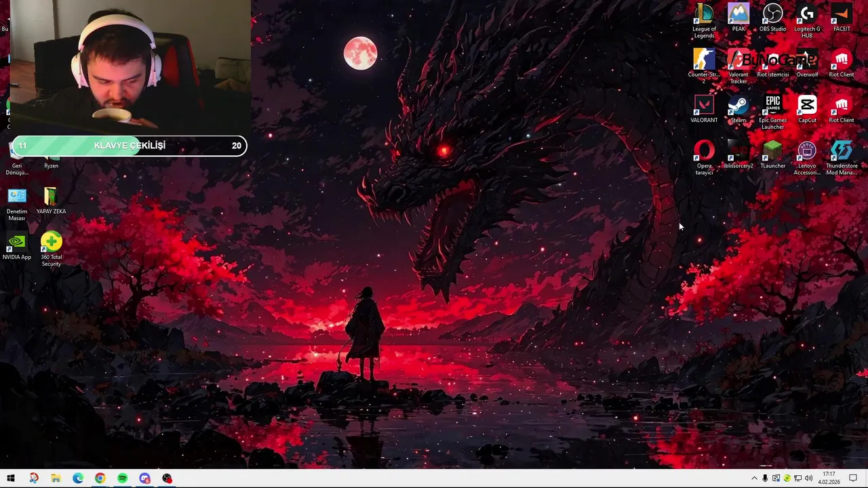The height and width of the screenshot is (488, 868).
Task: Open the Windows Start menu
Action: pos(11,479)
